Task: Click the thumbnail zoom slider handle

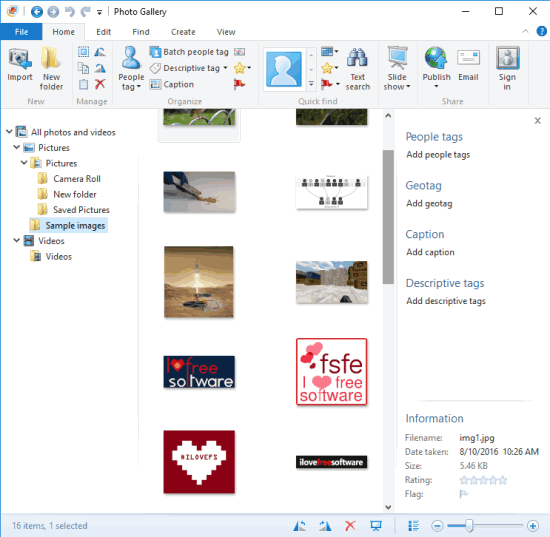Action: (x=469, y=526)
